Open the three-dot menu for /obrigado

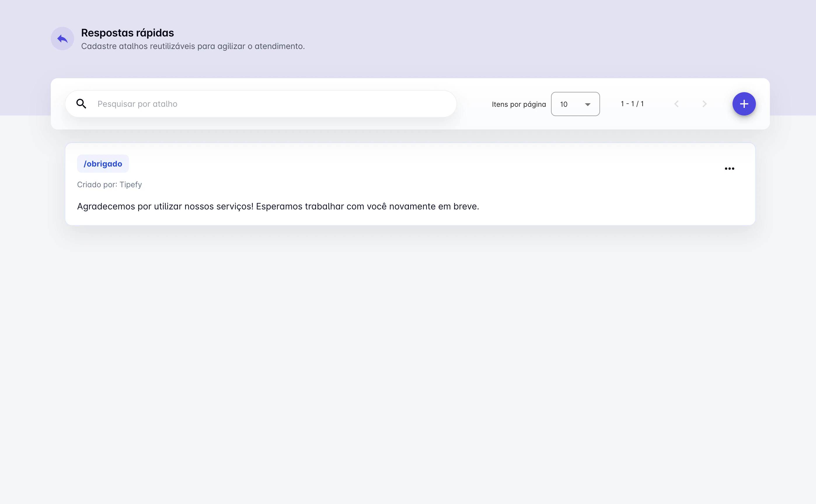(x=729, y=169)
